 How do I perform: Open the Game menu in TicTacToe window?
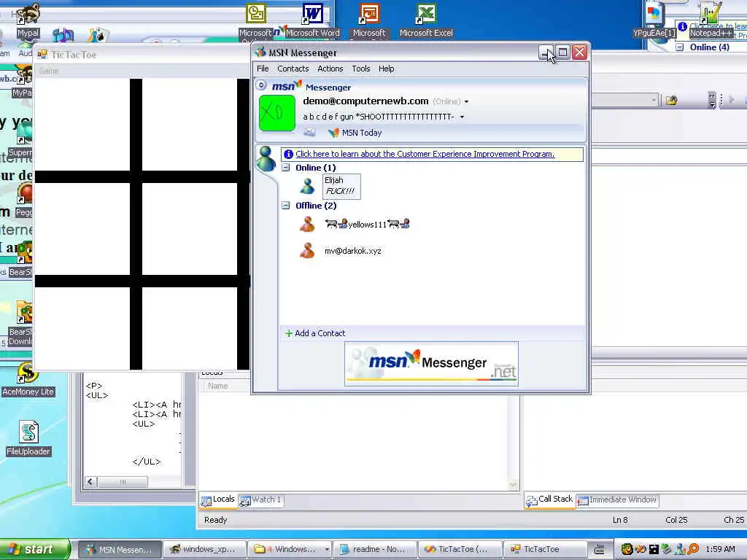pos(49,71)
